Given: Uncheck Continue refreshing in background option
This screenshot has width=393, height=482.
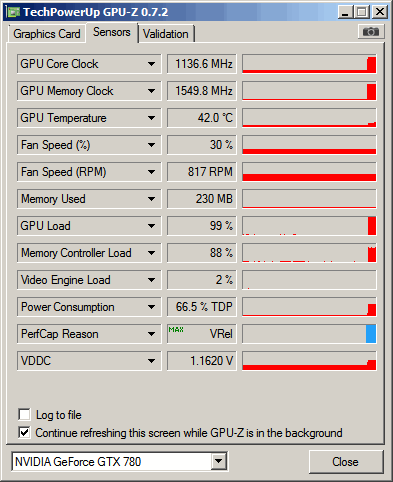Looking at the screenshot, I should tap(24, 433).
